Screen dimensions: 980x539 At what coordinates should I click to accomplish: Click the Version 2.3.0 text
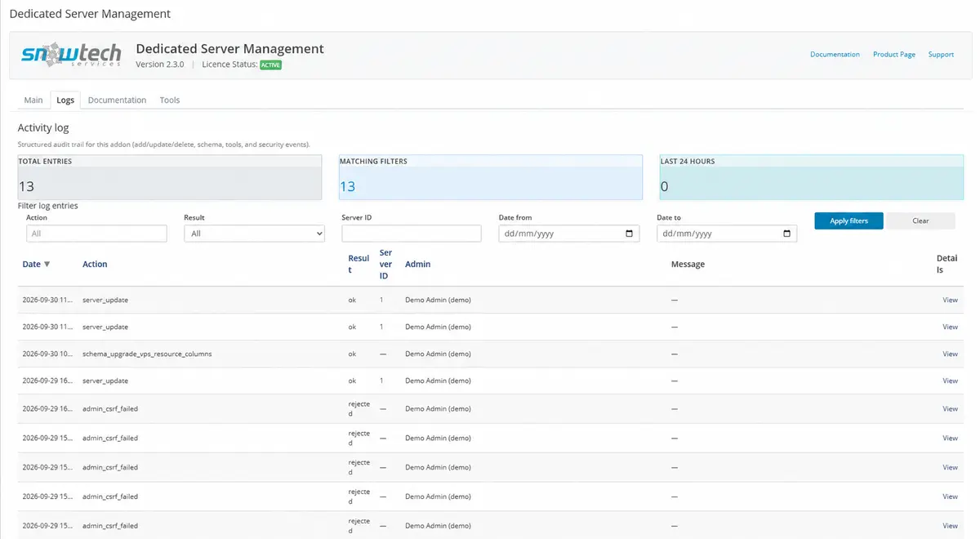click(x=160, y=64)
